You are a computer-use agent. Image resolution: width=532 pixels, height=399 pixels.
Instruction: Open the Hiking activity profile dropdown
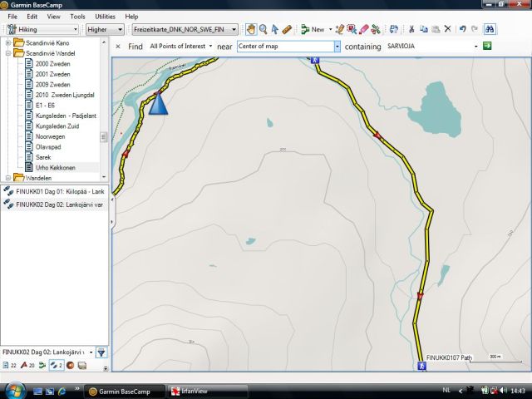tap(42, 29)
